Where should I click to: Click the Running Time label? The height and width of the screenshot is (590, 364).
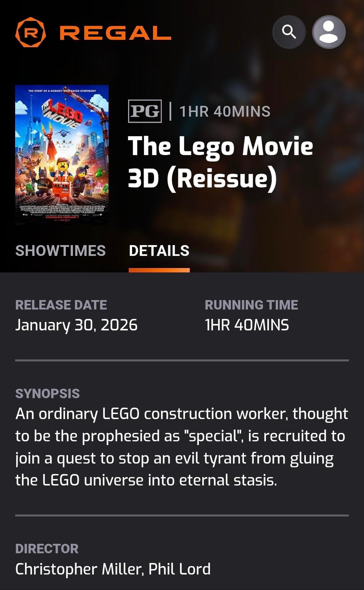[x=251, y=305]
